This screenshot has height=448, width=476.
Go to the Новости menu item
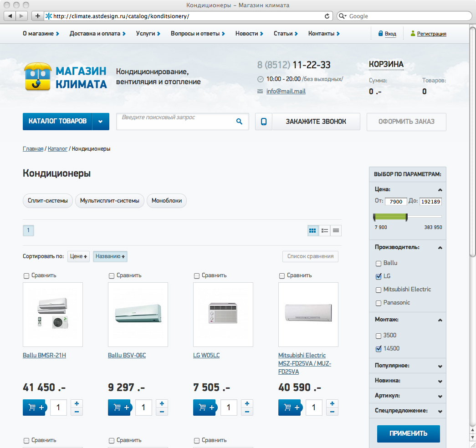(249, 33)
